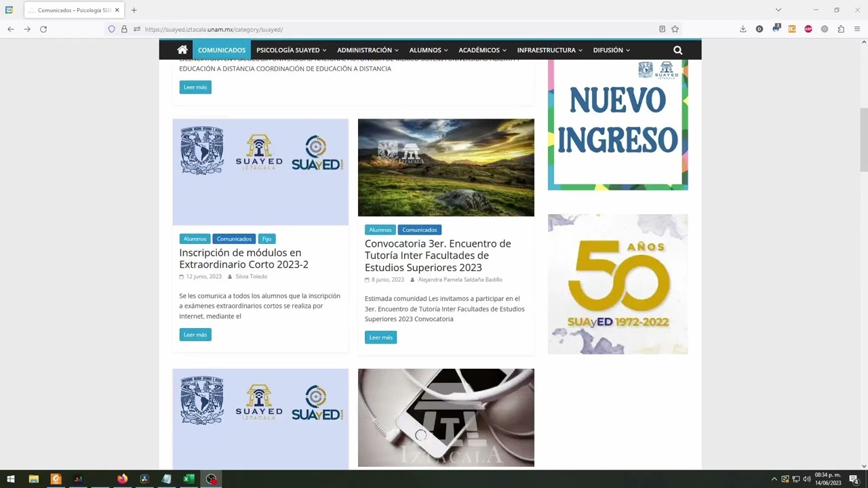Select Comunicados tag on Convocatoria post

420,230
